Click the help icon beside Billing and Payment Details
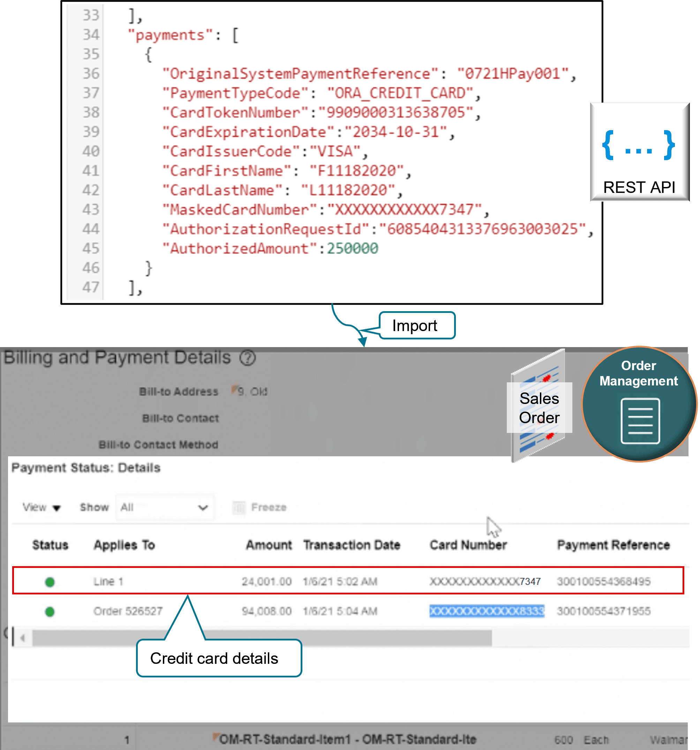 click(x=248, y=358)
